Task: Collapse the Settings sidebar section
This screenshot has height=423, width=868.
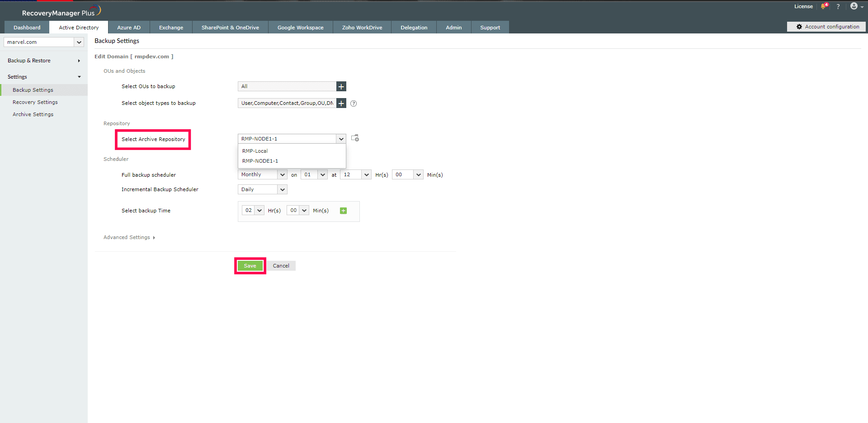Action: pyautogui.click(x=44, y=77)
